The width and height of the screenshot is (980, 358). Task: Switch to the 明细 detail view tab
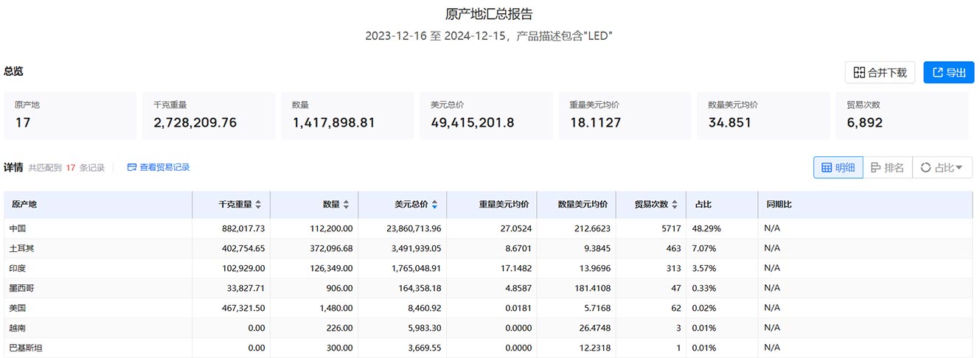tap(838, 167)
